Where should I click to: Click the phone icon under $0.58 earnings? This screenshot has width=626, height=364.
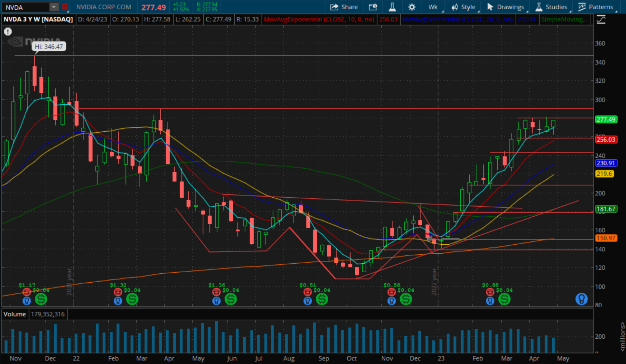(391, 292)
